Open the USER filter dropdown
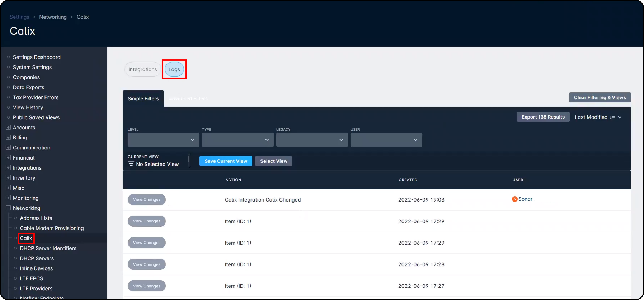 click(386, 140)
